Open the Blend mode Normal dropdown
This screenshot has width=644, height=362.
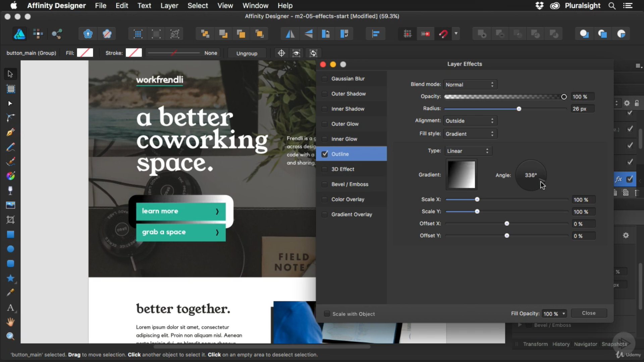point(470,85)
